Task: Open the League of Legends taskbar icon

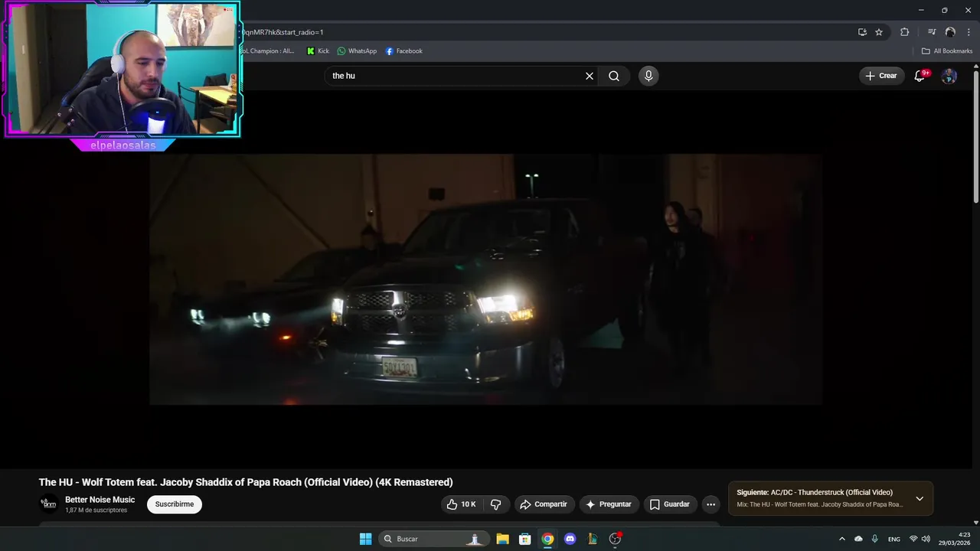Action: pyautogui.click(x=593, y=539)
